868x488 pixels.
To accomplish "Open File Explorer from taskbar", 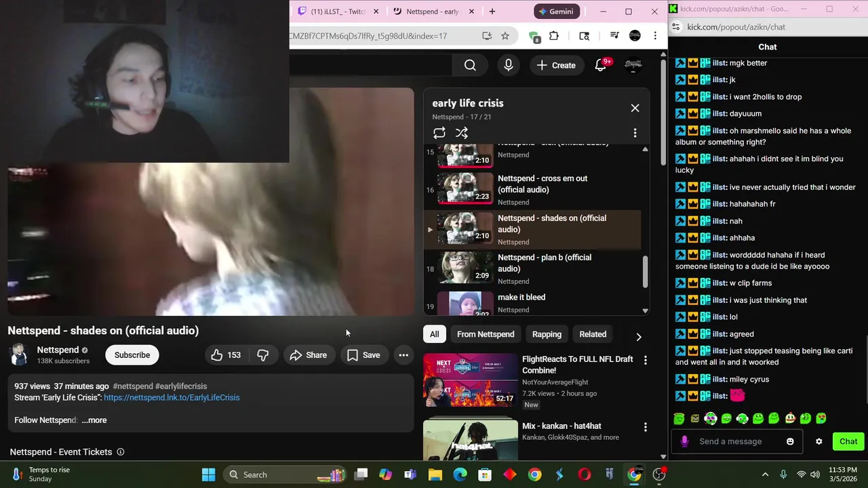I will click(435, 474).
